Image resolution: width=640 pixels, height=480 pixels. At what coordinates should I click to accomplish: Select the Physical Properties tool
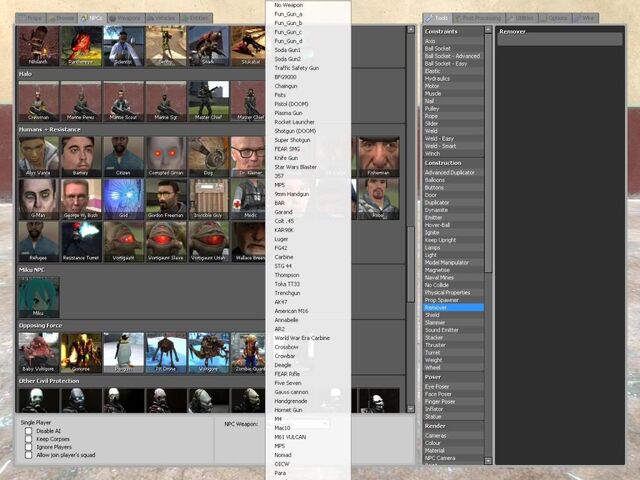(x=454, y=292)
